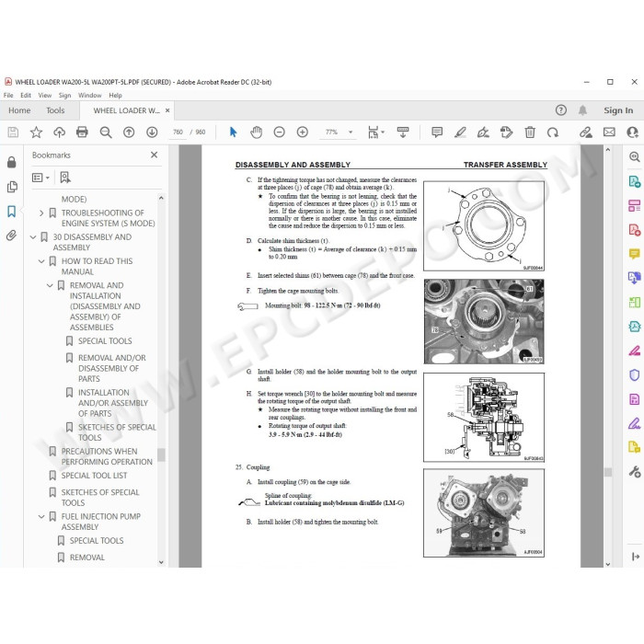Click the upload to cloud icon
644x644 pixels.
tap(60, 132)
